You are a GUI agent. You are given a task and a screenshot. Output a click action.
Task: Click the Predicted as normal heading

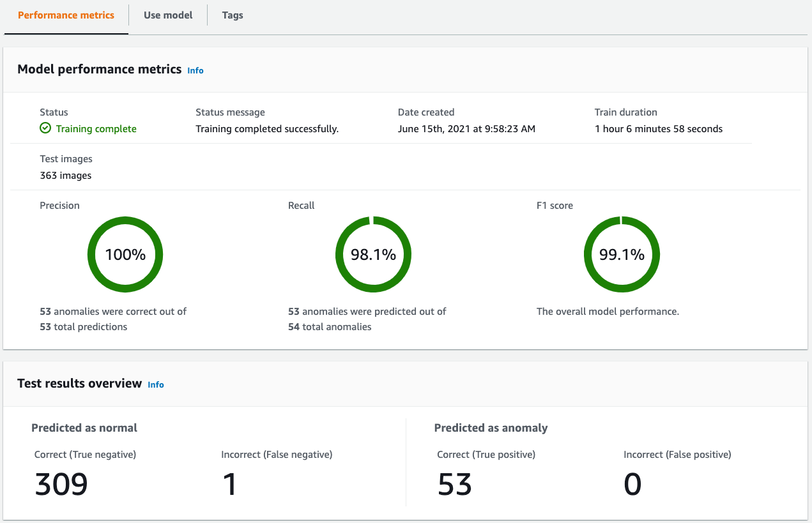pyautogui.click(x=84, y=428)
